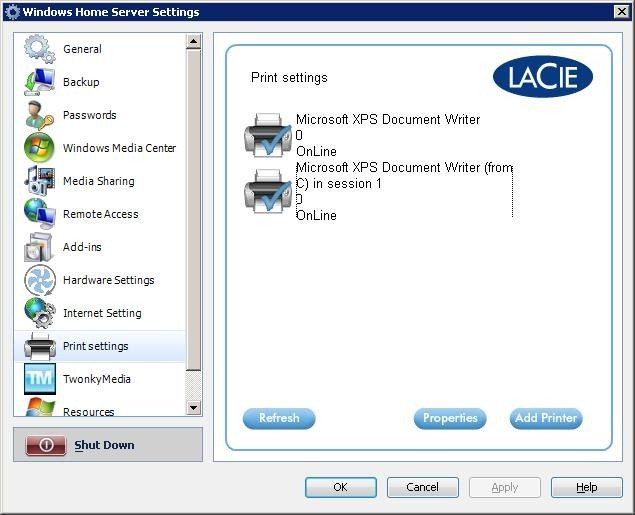
Task: Open the Passwords section
Action: click(89, 115)
